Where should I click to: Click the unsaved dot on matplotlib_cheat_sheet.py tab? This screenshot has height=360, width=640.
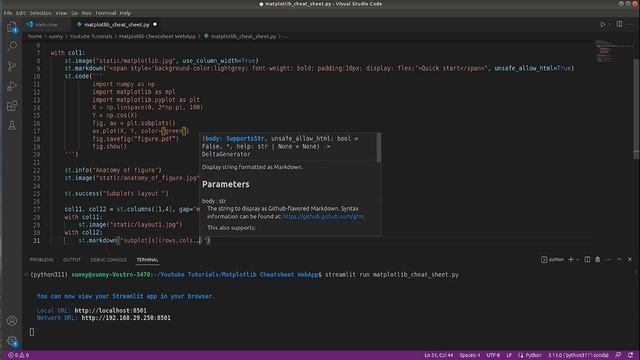(155, 24)
